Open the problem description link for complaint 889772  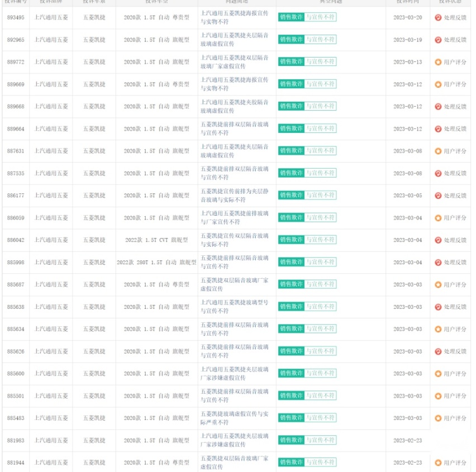(x=234, y=62)
